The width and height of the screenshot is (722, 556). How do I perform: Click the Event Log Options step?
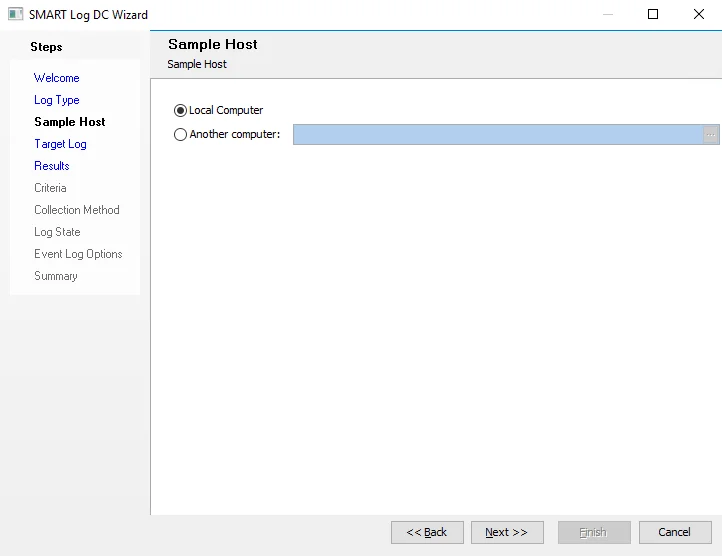click(x=78, y=254)
